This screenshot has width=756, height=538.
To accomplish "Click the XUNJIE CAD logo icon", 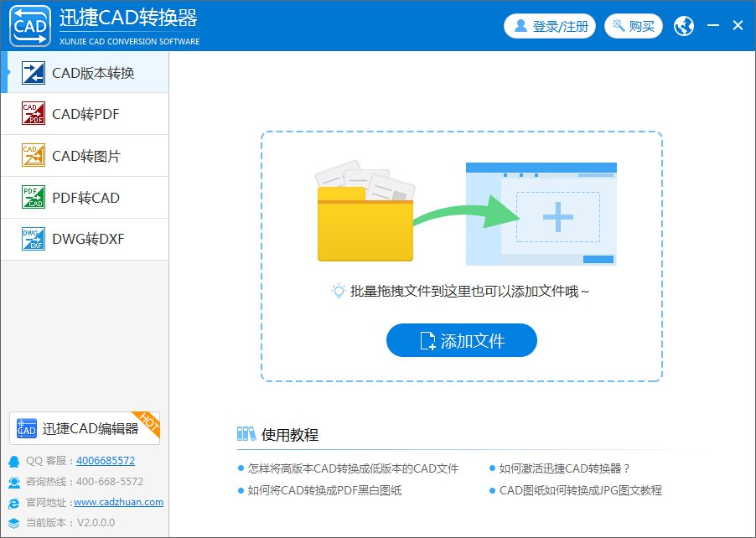I will 28,26.
